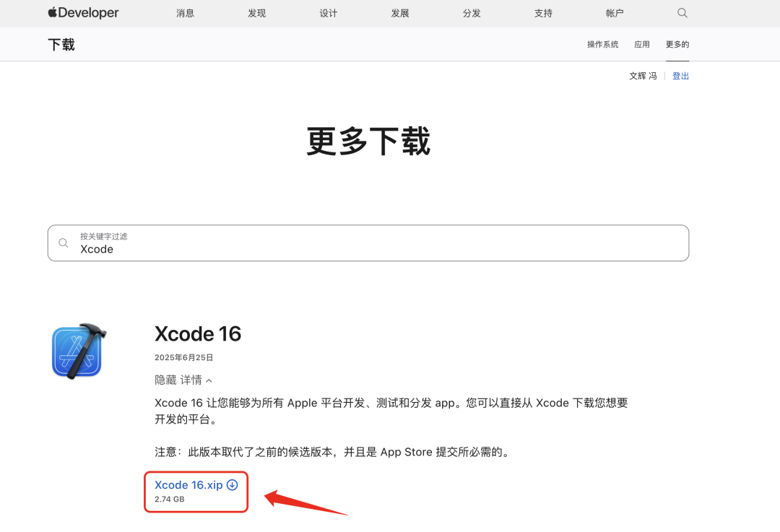Image resolution: width=780 pixels, height=532 pixels.
Task: Click the magnifier icon inside filter box
Action: click(x=63, y=243)
